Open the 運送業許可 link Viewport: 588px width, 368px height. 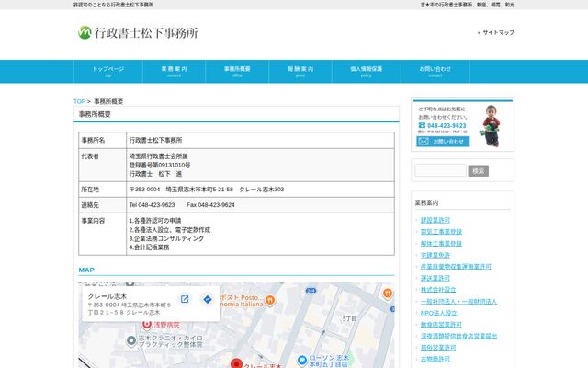tap(435, 278)
